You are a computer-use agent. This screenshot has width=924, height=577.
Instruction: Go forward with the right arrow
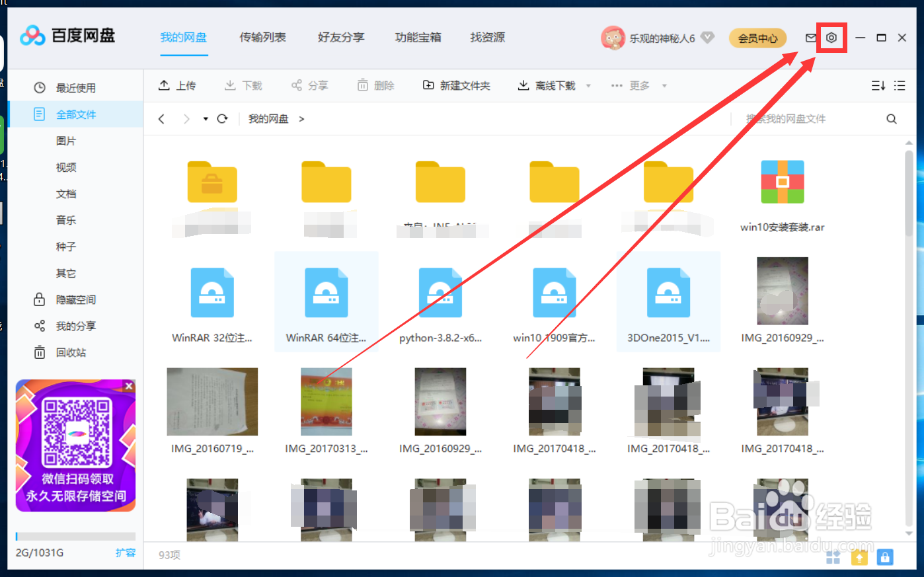coord(186,119)
